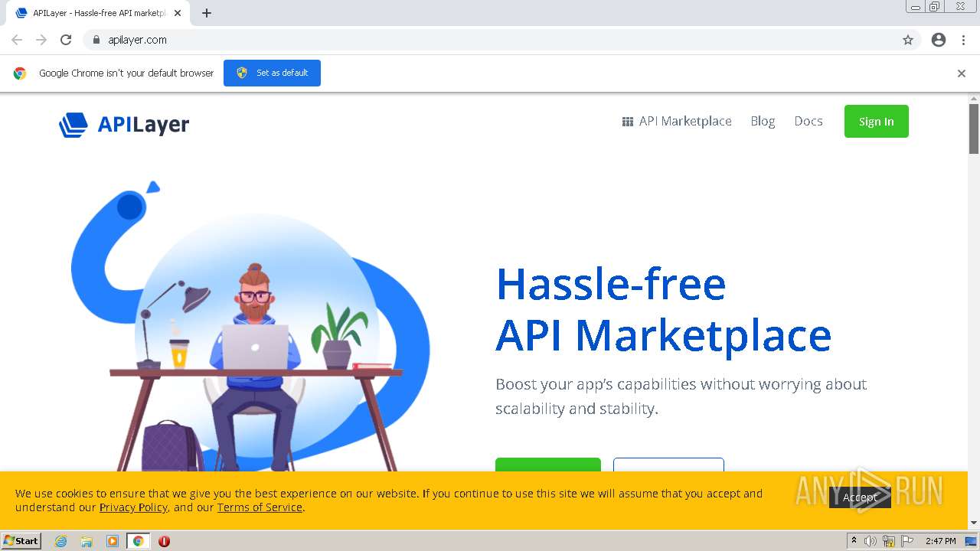Open the volume speaker tray icon
The height and width of the screenshot is (551, 980).
[871, 541]
